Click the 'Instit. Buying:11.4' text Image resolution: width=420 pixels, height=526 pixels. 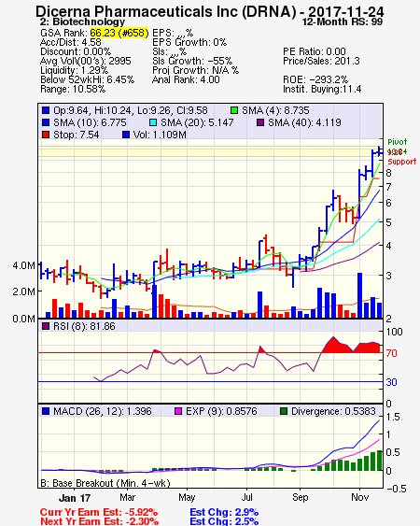(x=322, y=90)
